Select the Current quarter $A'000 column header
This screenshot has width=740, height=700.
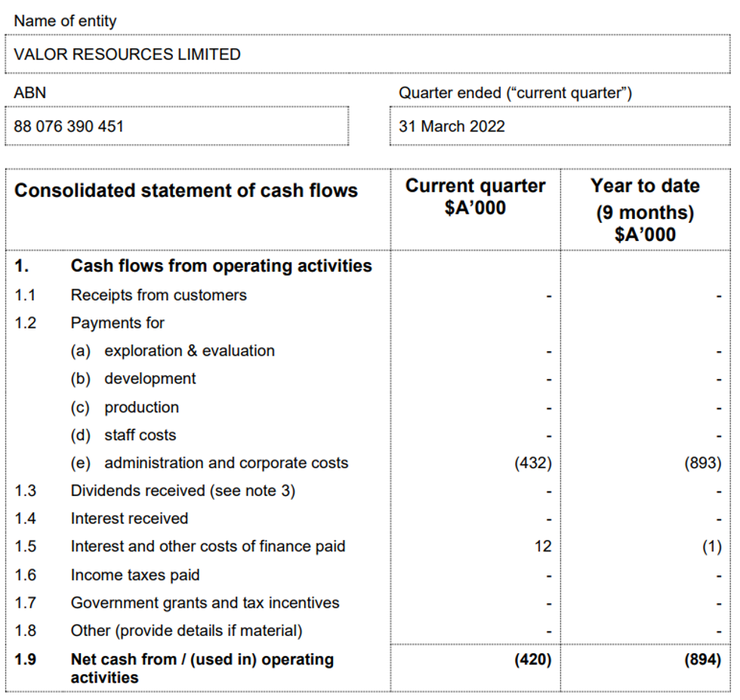click(475, 196)
